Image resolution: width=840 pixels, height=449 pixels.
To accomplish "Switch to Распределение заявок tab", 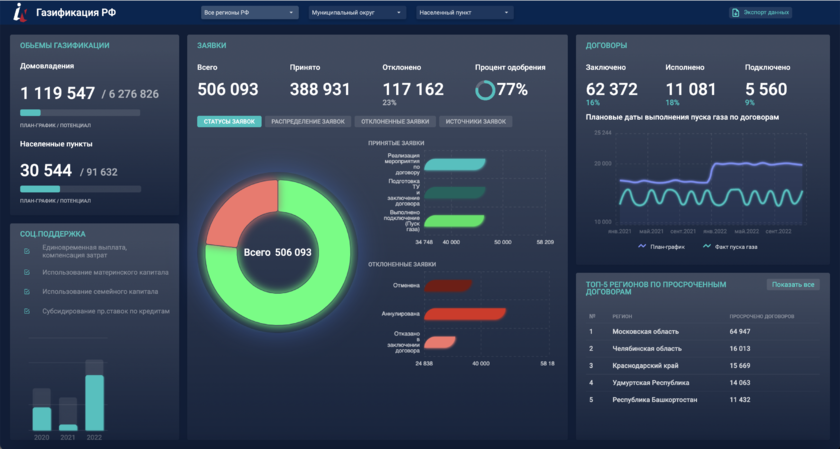I will [x=308, y=121].
